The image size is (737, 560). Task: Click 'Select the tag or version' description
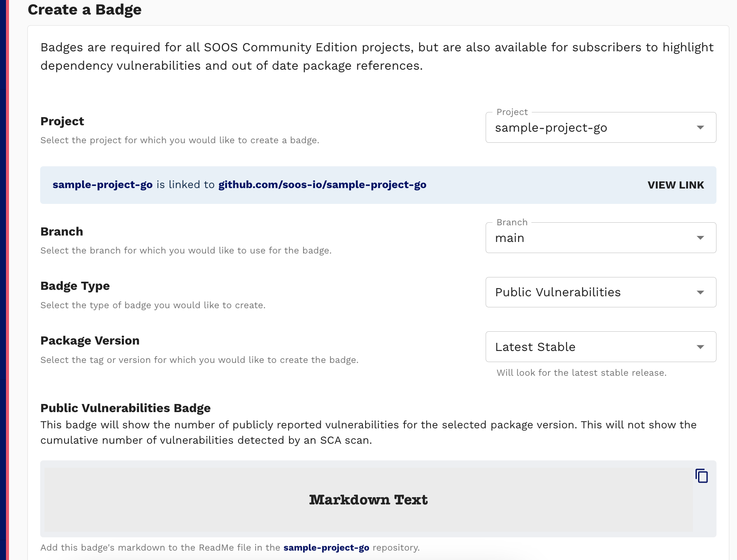pos(200,360)
